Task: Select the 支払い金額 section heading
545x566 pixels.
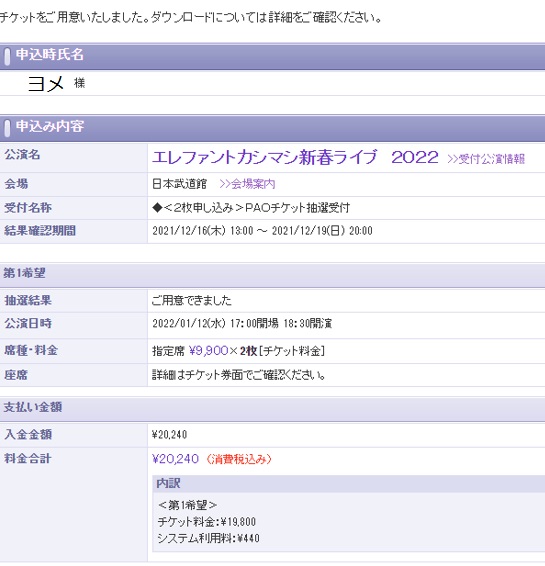Action: tap(33, 407)
